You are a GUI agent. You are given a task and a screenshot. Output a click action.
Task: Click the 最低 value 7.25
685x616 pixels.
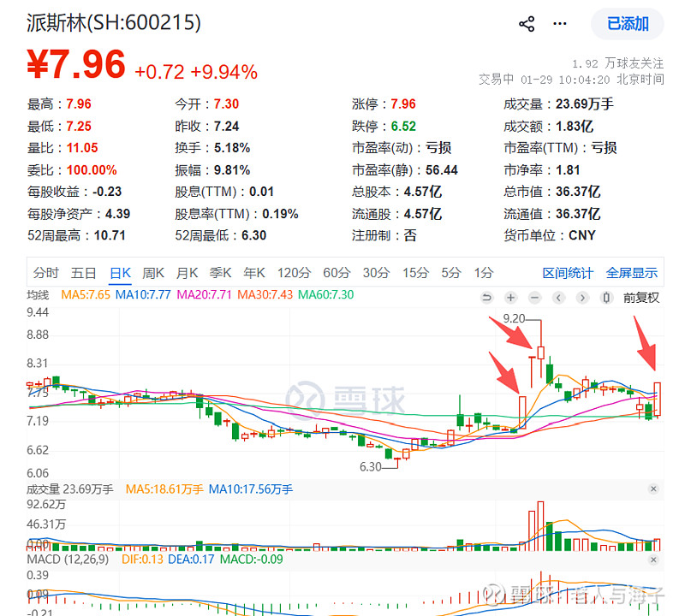coord(79,126)
